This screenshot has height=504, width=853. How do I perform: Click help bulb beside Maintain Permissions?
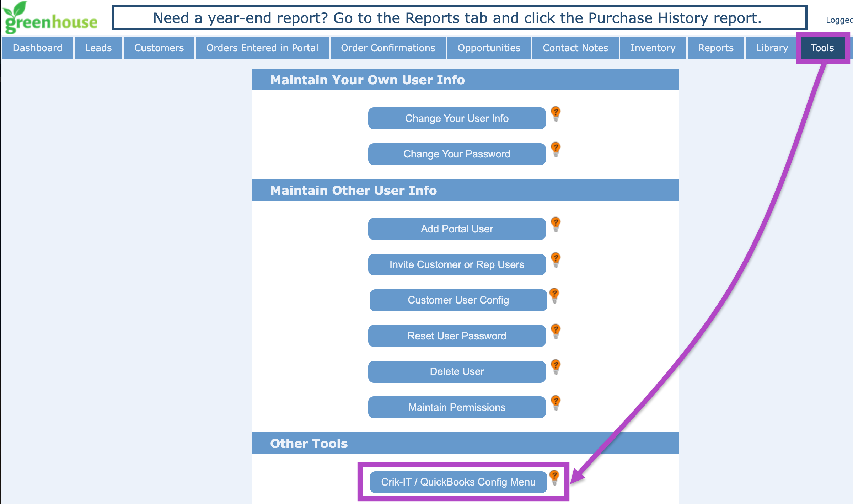tap(556, 403)
